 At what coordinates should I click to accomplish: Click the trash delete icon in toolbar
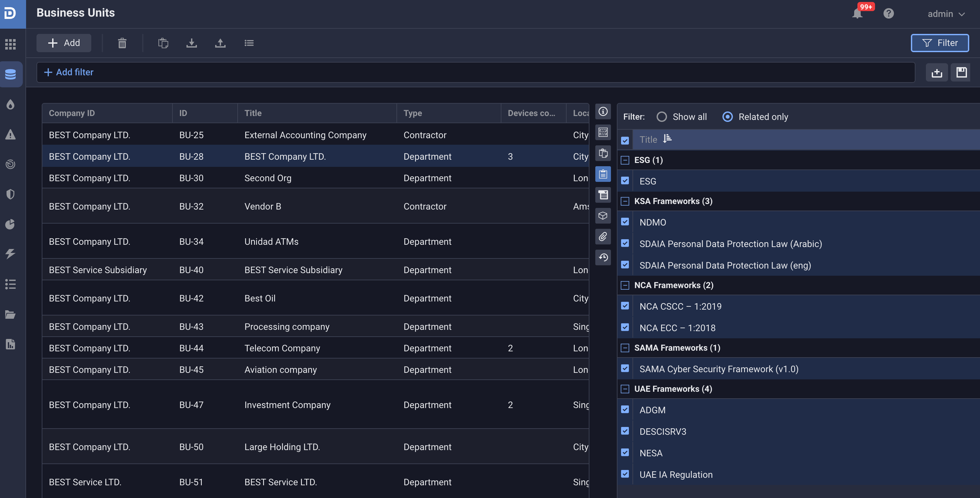[122, 43]
